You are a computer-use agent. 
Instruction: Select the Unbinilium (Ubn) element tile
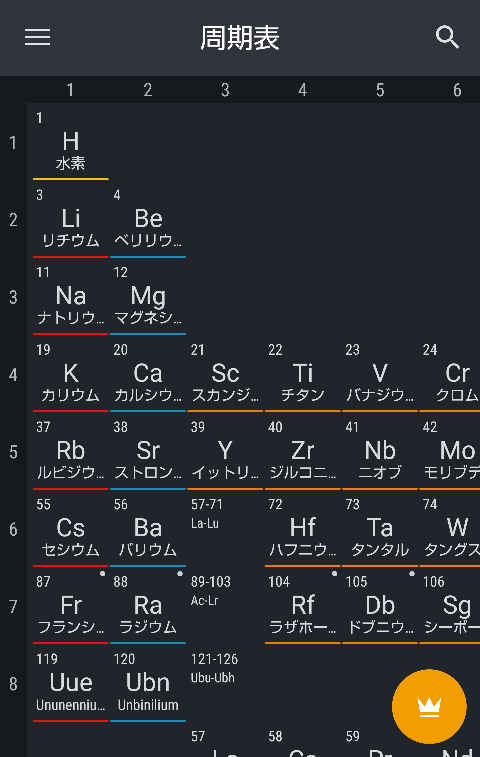(x=148, y=686)
